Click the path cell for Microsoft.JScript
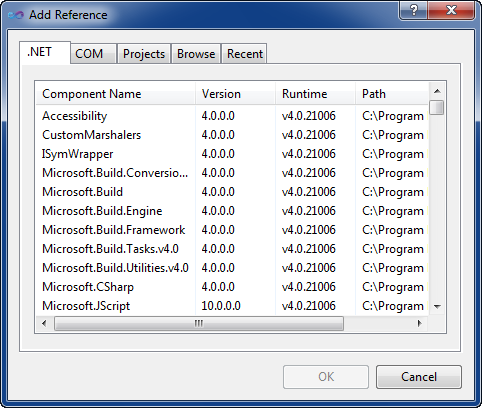The image size is (482, 408). [393, 306]
